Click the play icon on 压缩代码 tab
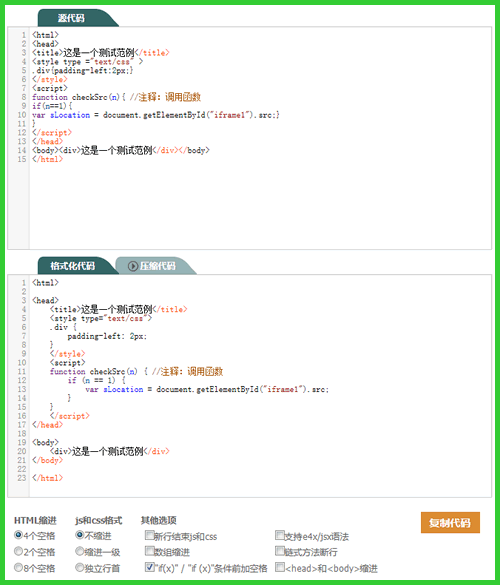This screenshot has height=585, width=500. [x=132, y=266]
